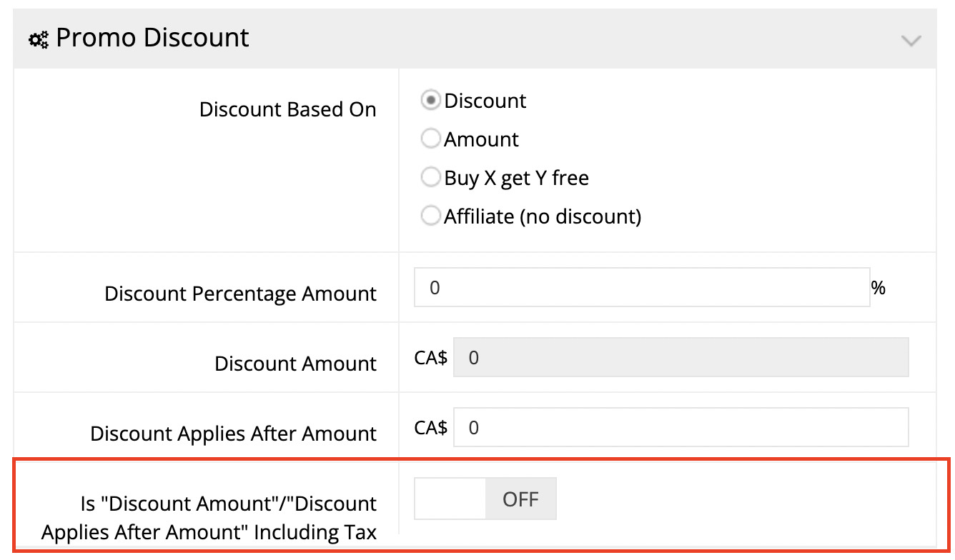
Task: Click the Discount Amount row label
Action: (x=295, y=364)
